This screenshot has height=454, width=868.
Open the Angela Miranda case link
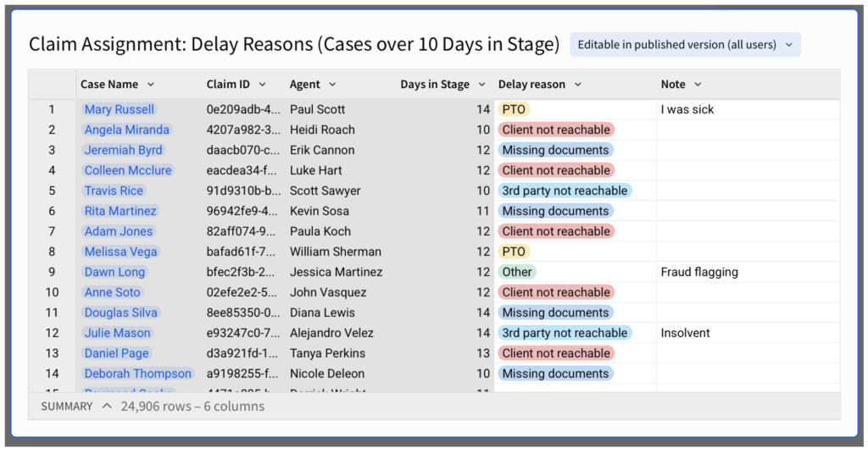click(127, 130)
